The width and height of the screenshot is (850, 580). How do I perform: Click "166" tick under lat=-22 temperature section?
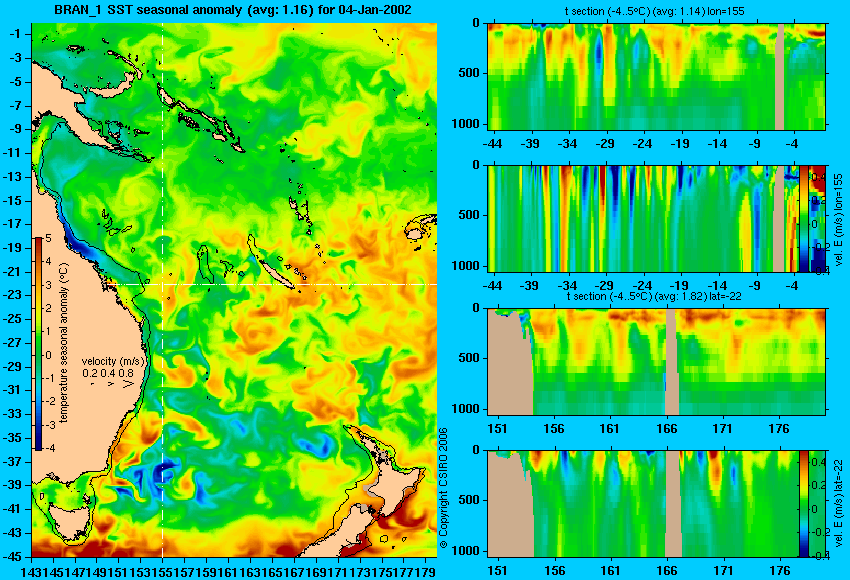coord(666,429)
